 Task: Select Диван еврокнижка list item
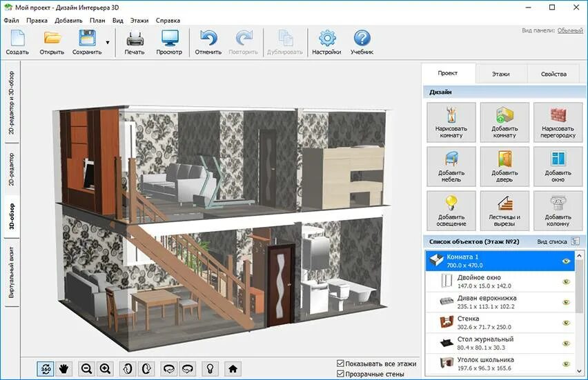pyautogui.click(x=500, y=302)
